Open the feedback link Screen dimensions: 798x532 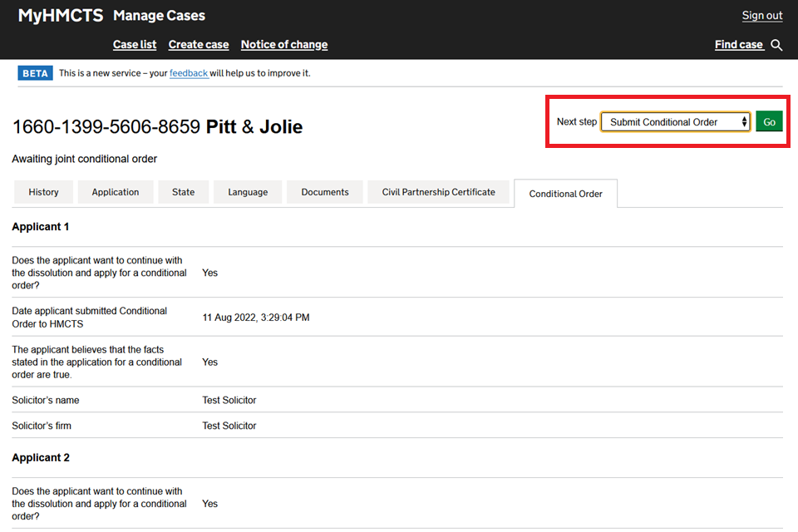tap(189, 73)
